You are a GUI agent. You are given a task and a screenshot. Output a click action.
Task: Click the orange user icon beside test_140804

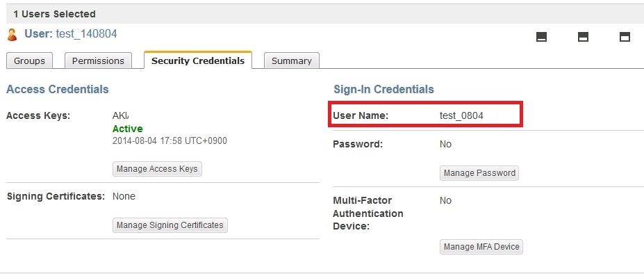tap(13, 35)
